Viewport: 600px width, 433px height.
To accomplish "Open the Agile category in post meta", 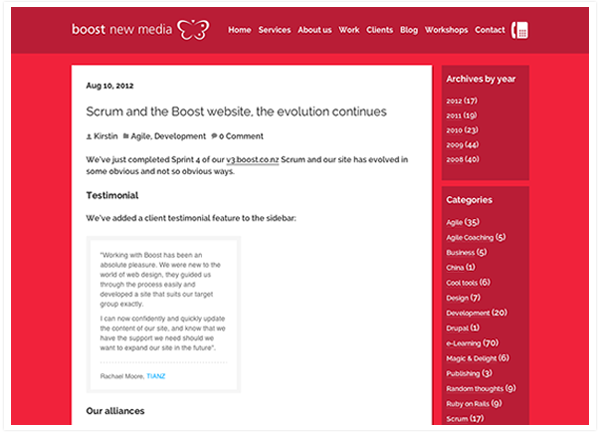I will point(140,136).
